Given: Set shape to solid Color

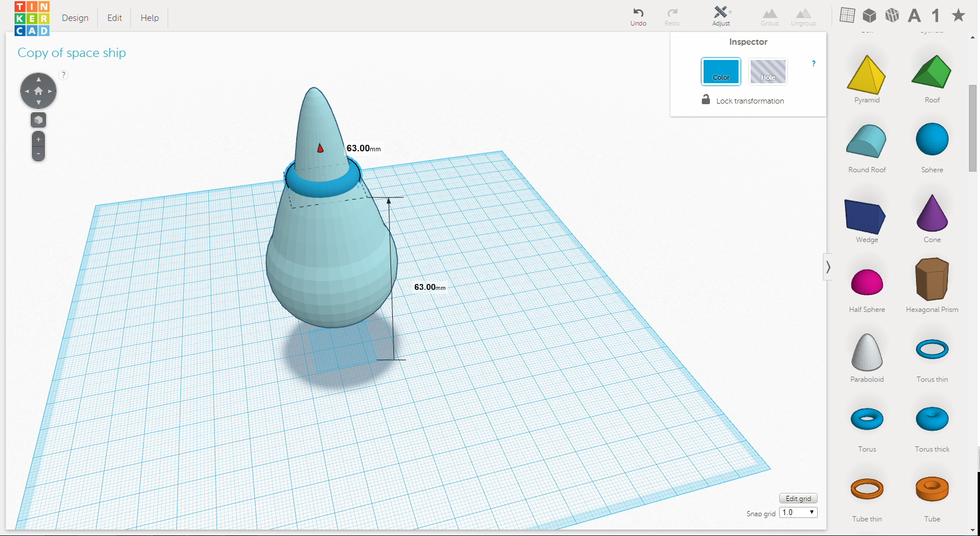Looking at the screenshot, I should (x=721, y=72).
